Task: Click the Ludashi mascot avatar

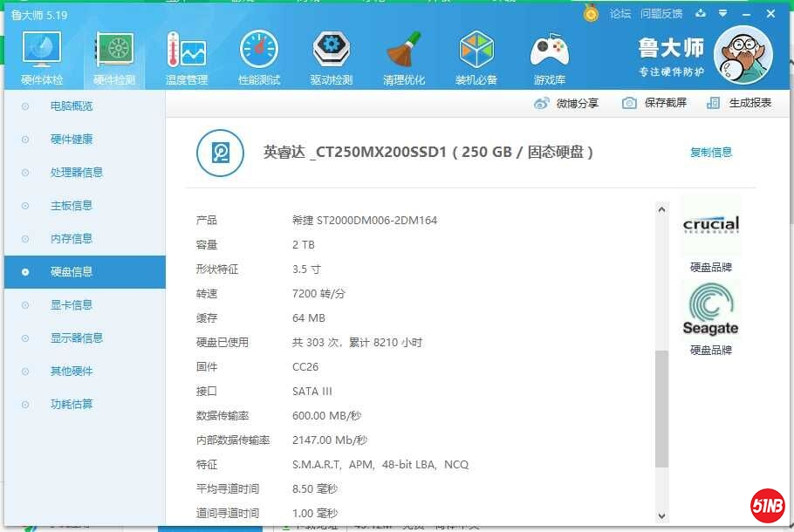Action: point(743,54)
